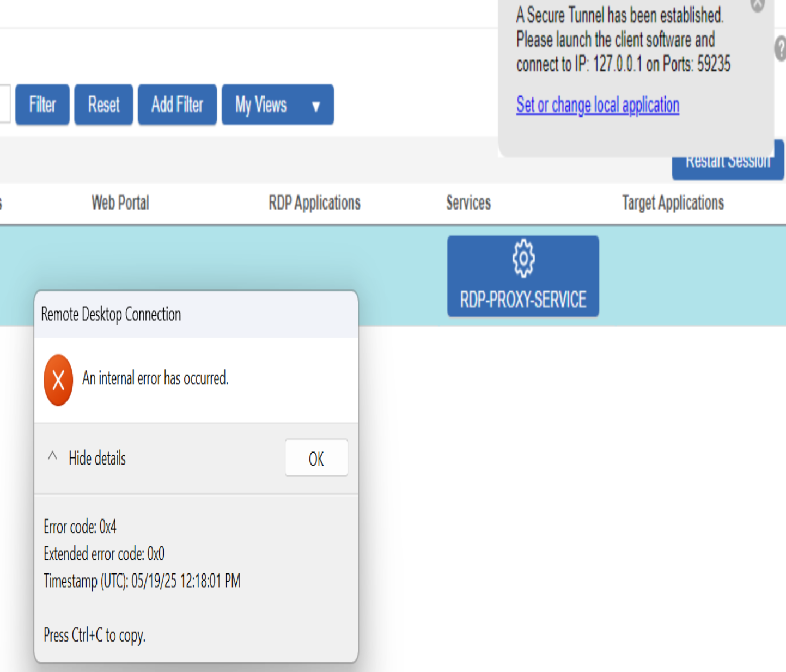Click the Secure Tunnel established message text

(x=623, y=39)
